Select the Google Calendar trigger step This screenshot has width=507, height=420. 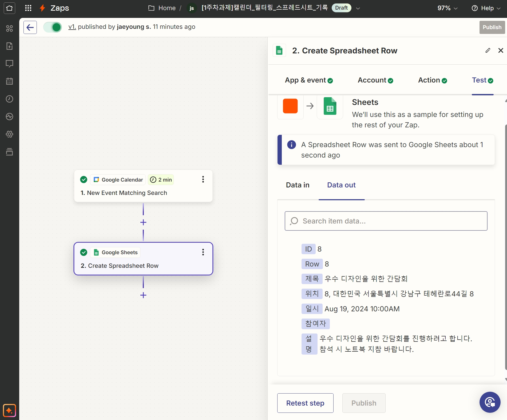[x=143, y=186]
